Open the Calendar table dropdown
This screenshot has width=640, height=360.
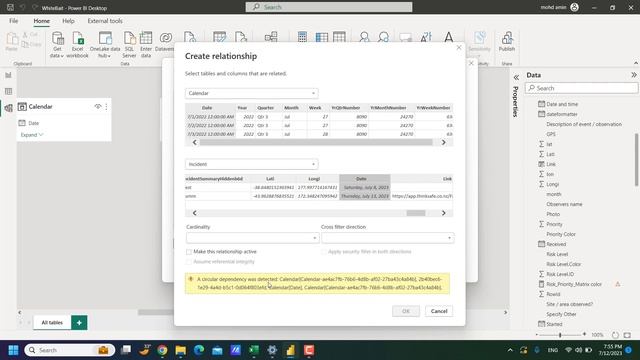click(251, 93)
